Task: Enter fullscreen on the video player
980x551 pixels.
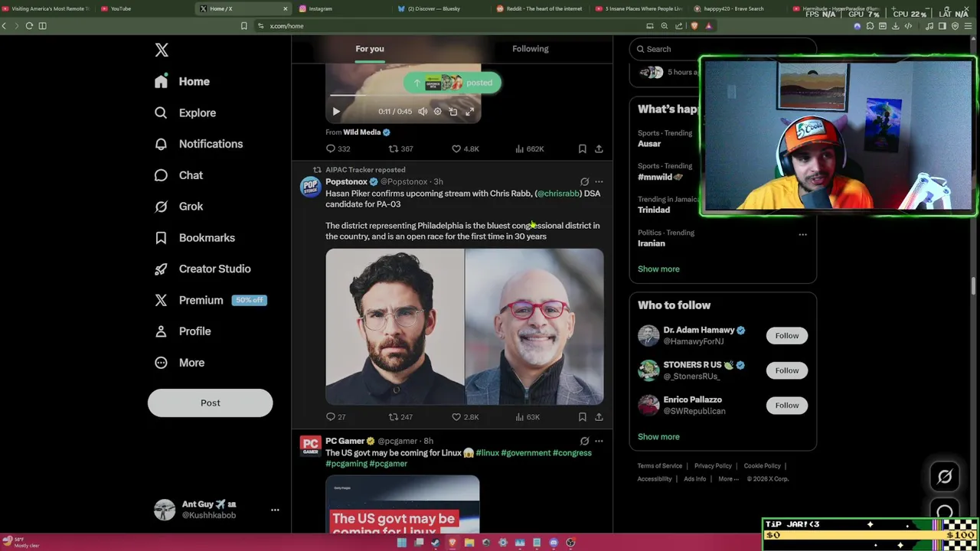Action: [469, 112]
